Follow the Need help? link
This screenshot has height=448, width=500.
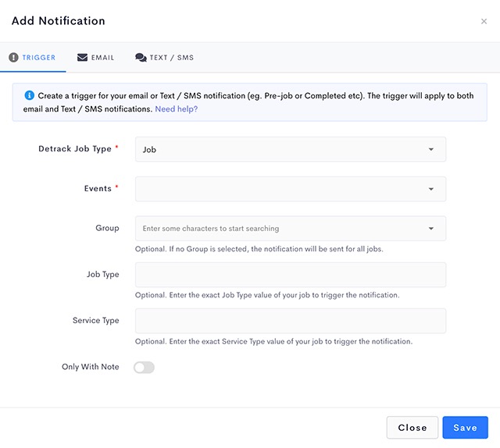tap(177, 109)
